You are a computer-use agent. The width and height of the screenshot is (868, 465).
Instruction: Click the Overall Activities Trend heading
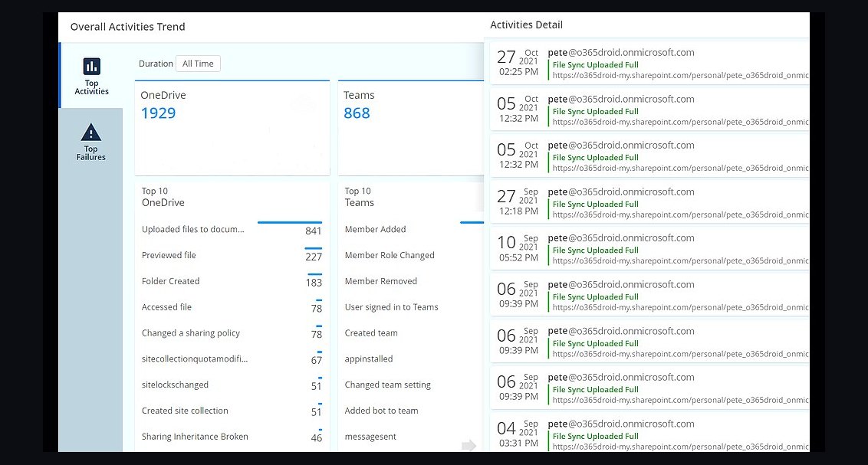(x=128, y=27)
